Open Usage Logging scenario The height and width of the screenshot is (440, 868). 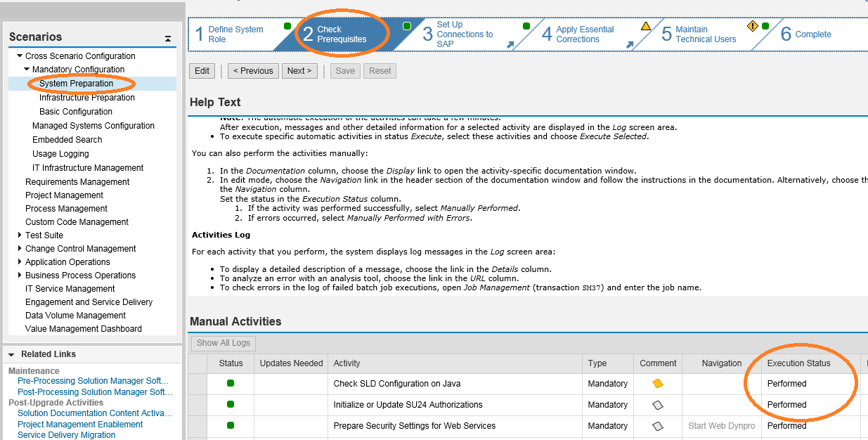pyautogui.click(x=60, y=154)
